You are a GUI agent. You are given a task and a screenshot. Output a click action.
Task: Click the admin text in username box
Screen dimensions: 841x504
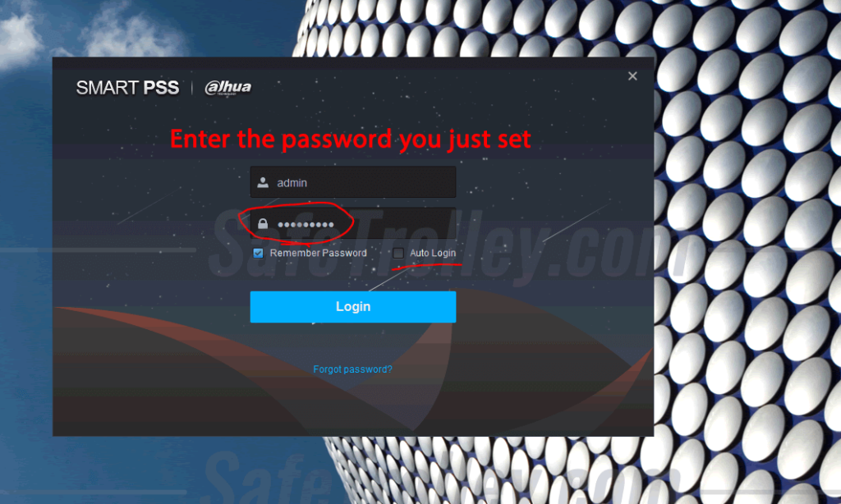292,183
